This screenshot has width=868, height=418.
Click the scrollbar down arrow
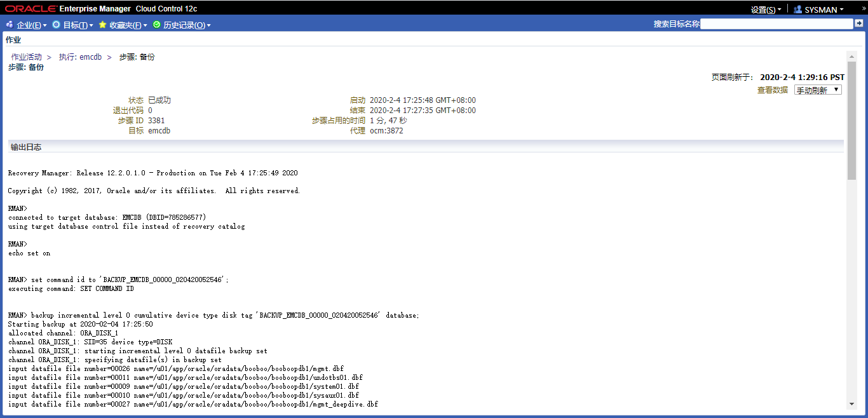[x=851, y=403]
